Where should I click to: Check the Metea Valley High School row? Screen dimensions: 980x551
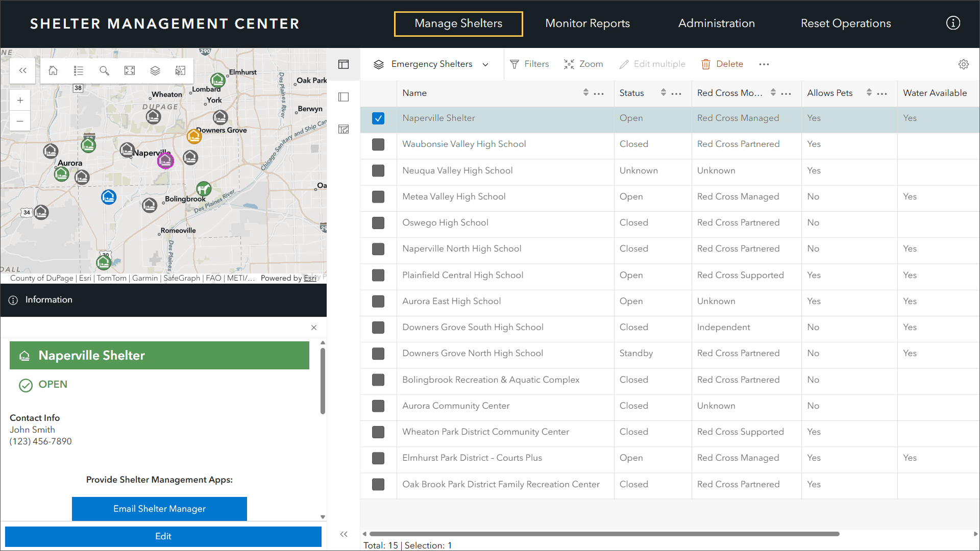[x=378, y=197]
